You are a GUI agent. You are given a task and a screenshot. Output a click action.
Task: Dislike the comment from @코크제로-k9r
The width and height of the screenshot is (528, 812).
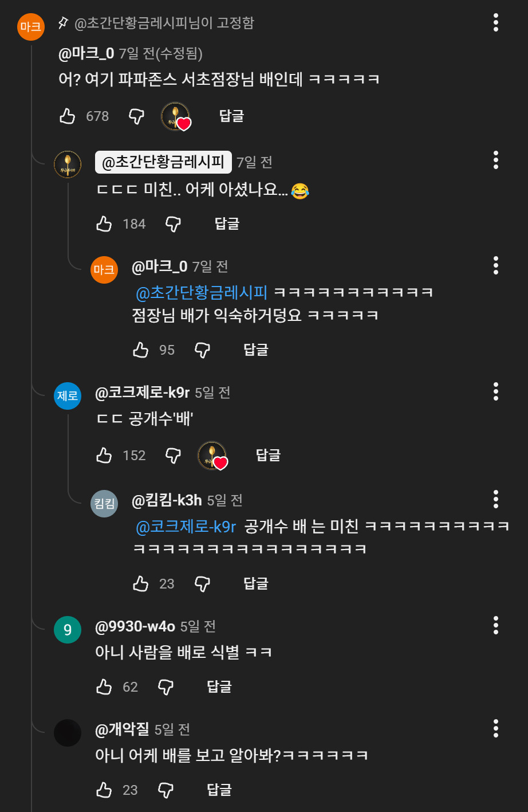pyautogui.click(x=172, y=454)
